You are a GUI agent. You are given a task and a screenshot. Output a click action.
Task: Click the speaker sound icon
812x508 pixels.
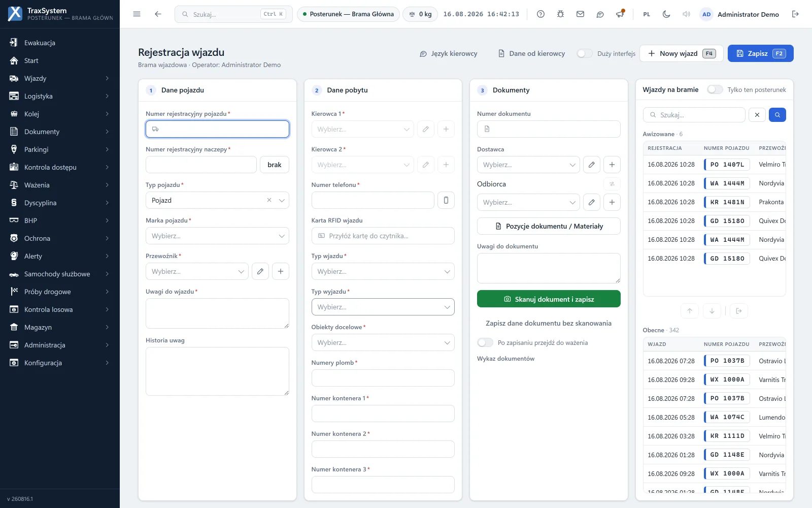(x=686, y=14)
